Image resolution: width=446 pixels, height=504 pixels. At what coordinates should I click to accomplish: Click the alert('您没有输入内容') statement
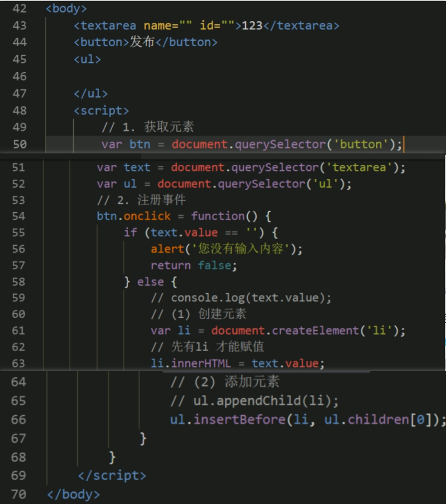[227, 249]
